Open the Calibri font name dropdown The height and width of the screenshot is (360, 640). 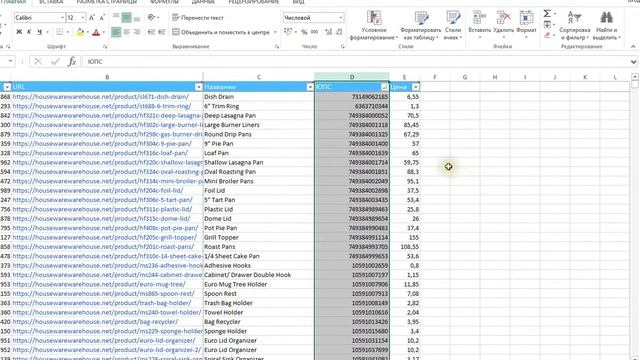tap(62, 18)
